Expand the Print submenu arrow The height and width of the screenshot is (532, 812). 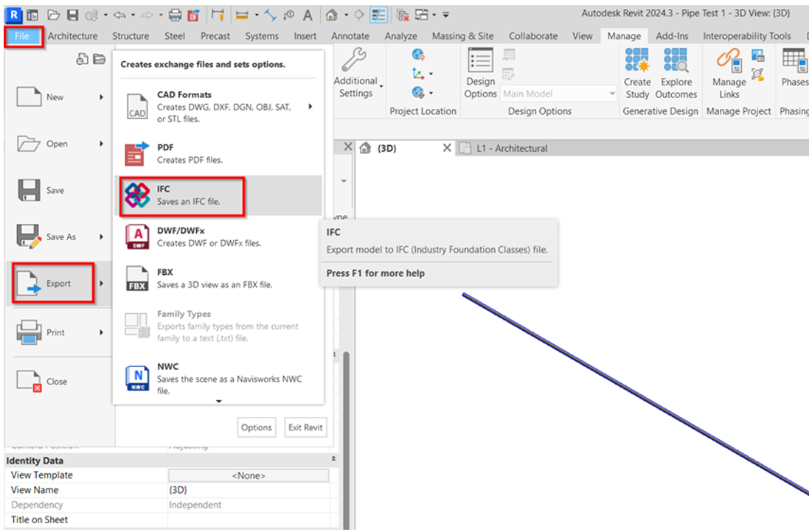pos(102,332)
